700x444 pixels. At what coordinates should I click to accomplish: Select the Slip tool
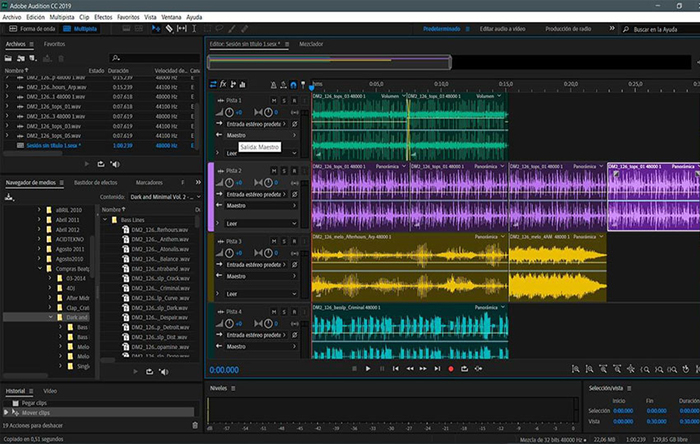(x=182, y=29)
